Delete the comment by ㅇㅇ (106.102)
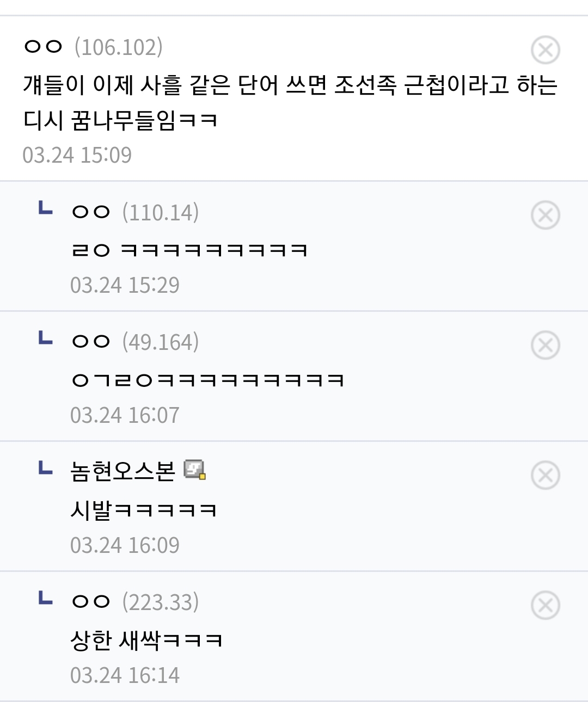Image resolution: width=588 pixels, height=702 pixels. click(545, 50)
